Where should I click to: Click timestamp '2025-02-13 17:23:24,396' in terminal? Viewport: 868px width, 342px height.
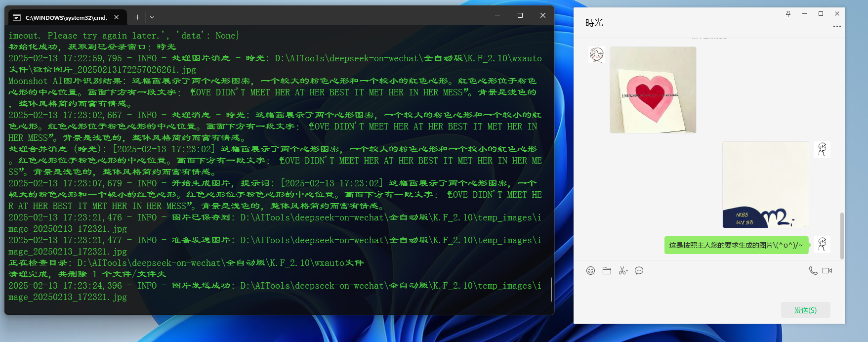65,286
